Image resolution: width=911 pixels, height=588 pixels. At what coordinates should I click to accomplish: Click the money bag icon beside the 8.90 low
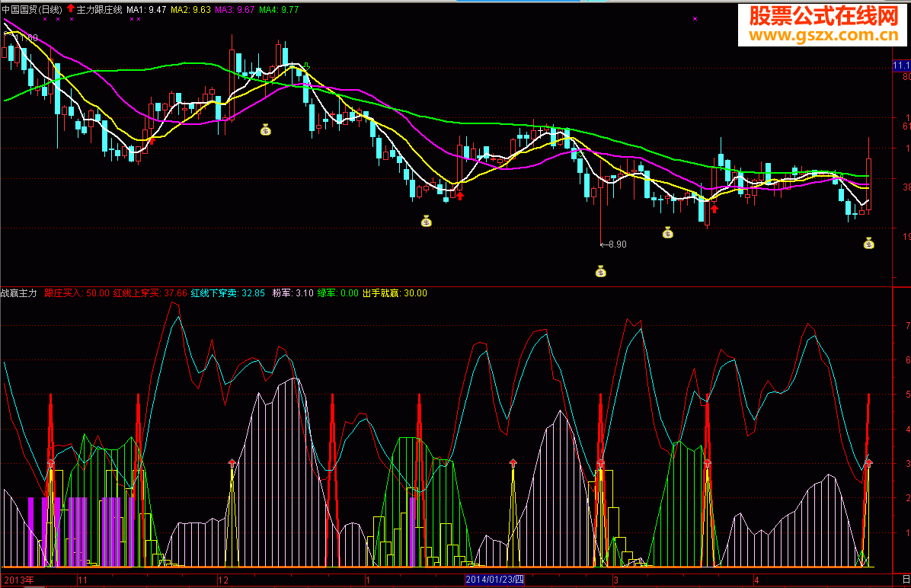click(x=601, y=271)
